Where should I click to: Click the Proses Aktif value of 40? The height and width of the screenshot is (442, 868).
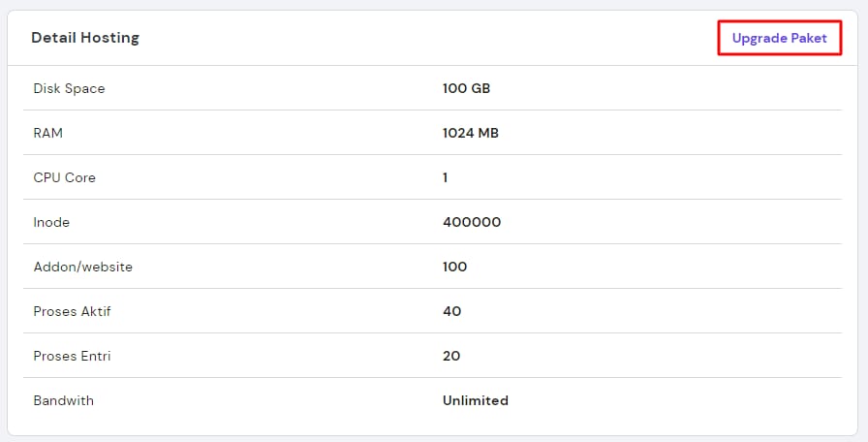point(451,311)
